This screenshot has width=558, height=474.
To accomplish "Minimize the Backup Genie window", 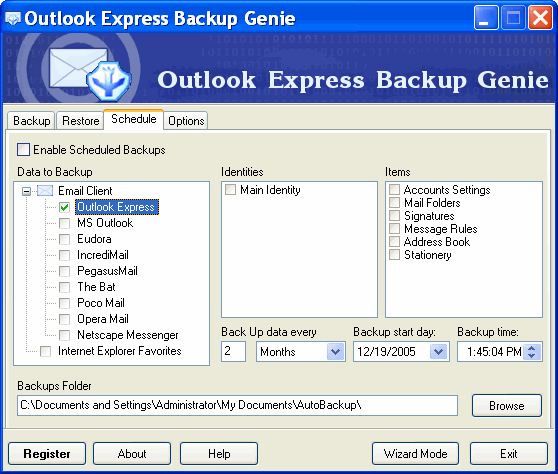I will tap(486, 17).
